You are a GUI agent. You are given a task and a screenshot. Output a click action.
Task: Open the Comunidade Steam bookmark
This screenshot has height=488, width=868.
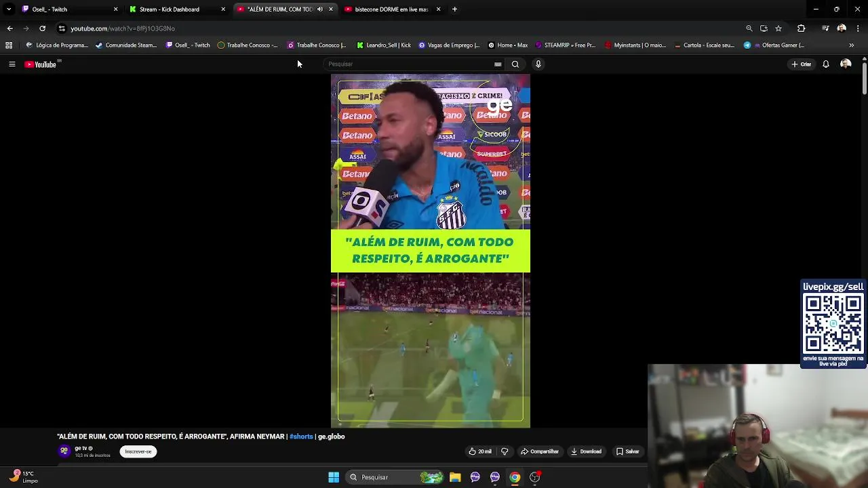tap(126, 45)
